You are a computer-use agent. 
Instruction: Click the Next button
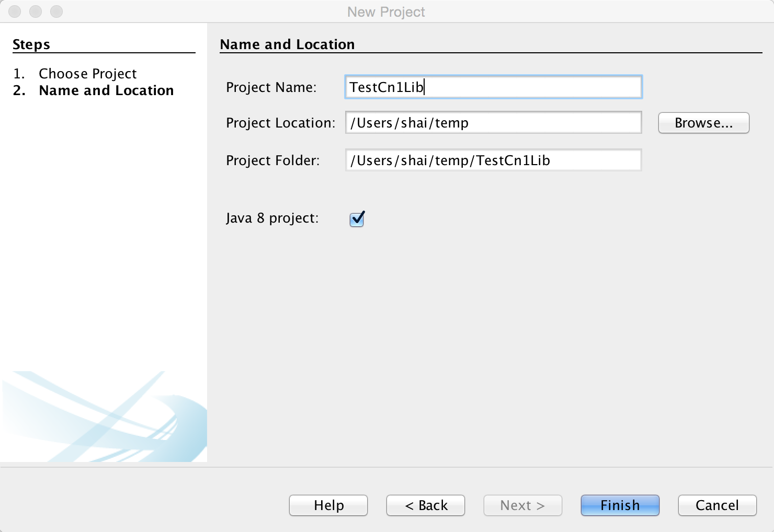pyautogui.click(x=522, y=505)
